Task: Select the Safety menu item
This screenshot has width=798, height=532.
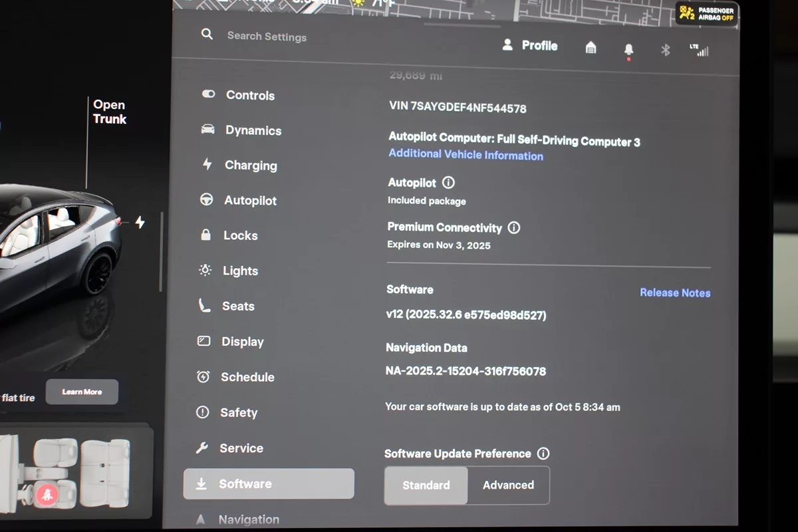Action: point(238,412)
